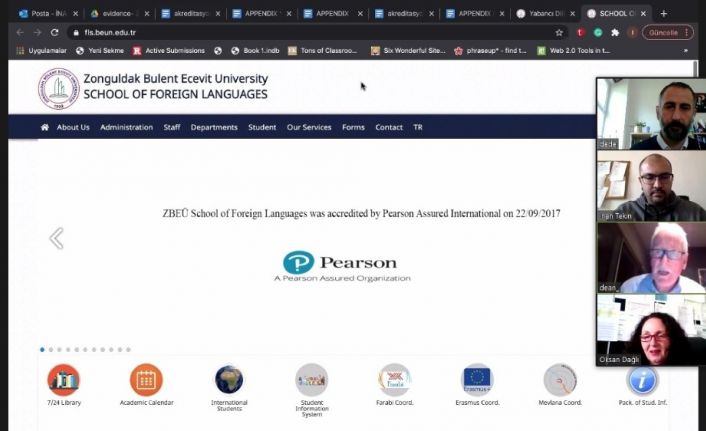Open a new browser tab with plus
This screenshot has width=706, height=431.
click(663, 14)
